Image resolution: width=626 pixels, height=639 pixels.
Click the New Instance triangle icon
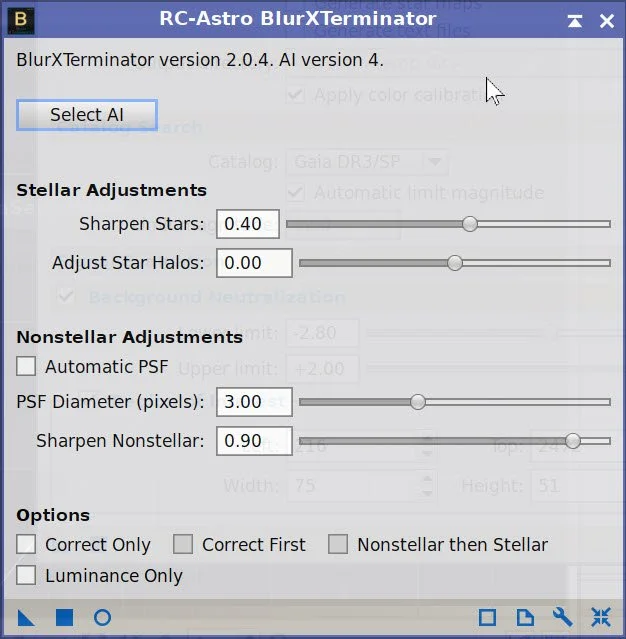point(26,618)
